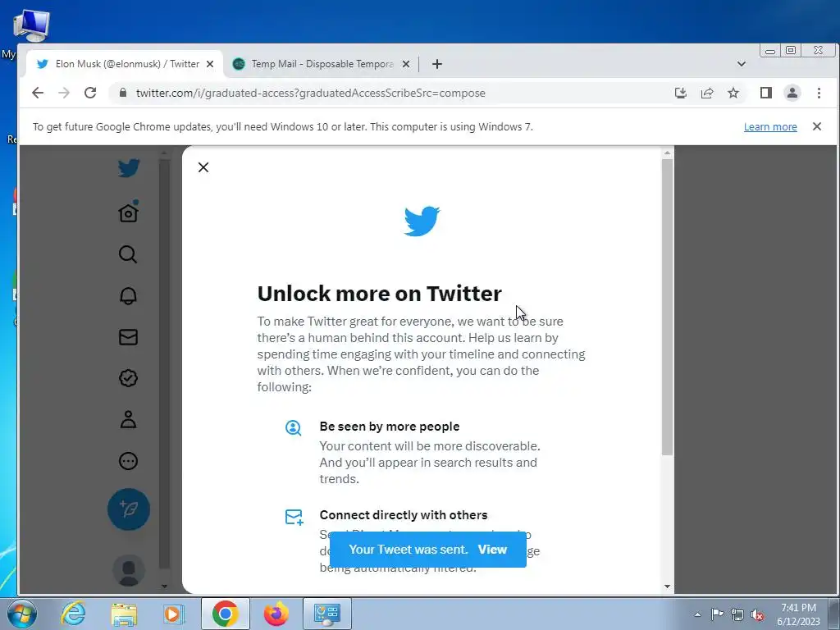Reload the page with refresh icon

pos(90,93)
